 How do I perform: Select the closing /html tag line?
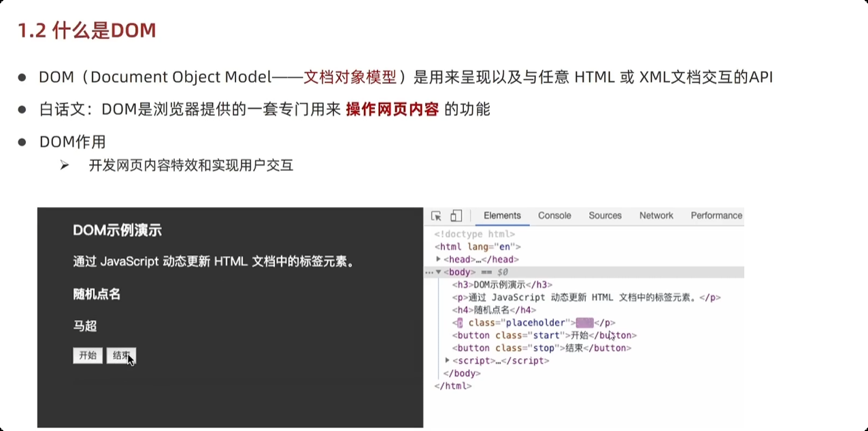coord(453,385)
